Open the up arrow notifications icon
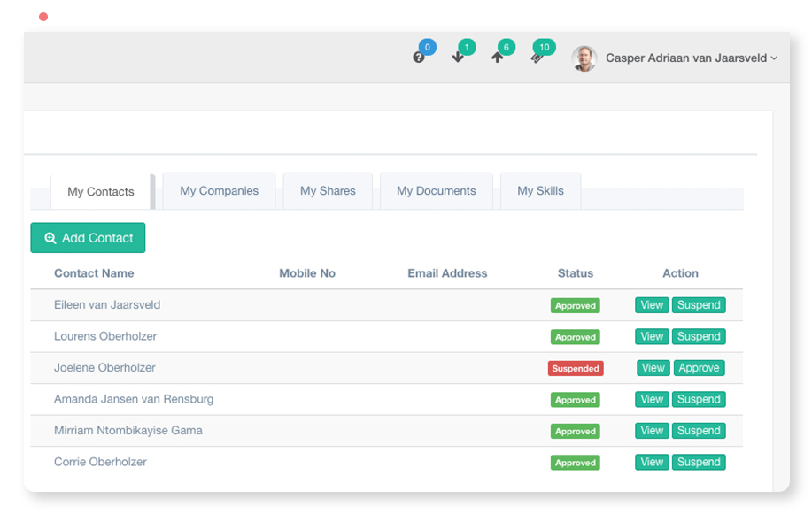This screenshot has width=812, height=514. (x=497, y=58)
